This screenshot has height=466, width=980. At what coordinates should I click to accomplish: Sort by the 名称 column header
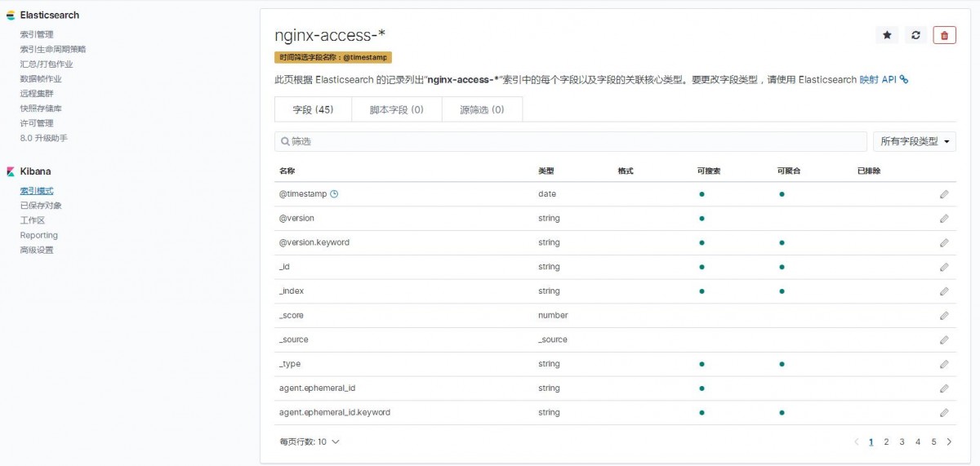287,171
